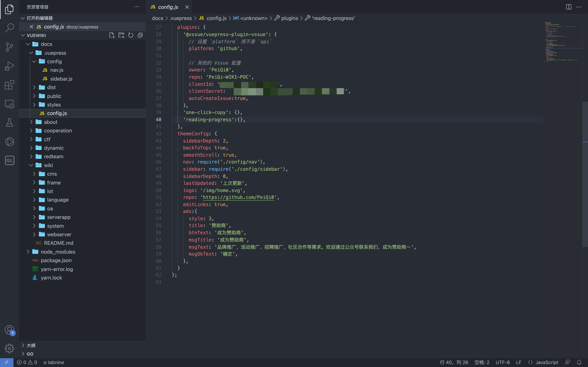Expand the dist folder
Image resolution: width=588 pixels, height=367 pixels.
pyautogui.click(x=51, y=87)
